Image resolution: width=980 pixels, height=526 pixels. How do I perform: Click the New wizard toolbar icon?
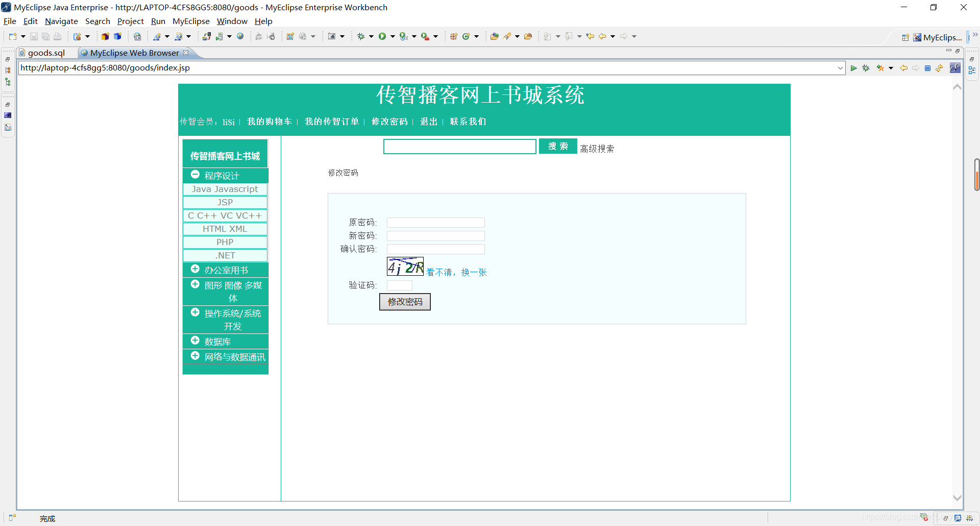(12, 36)
